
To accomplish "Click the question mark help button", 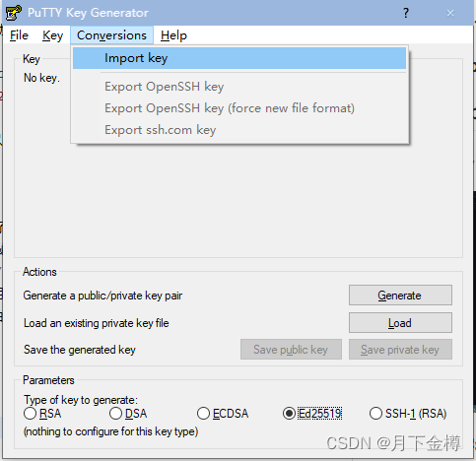I will pyautogui.click(x=406, y=13).
